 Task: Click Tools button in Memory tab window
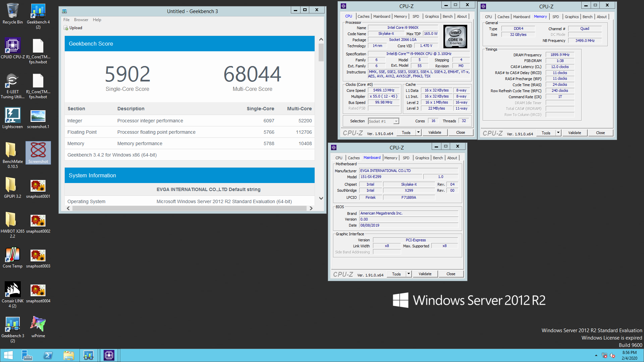(546, 133)
